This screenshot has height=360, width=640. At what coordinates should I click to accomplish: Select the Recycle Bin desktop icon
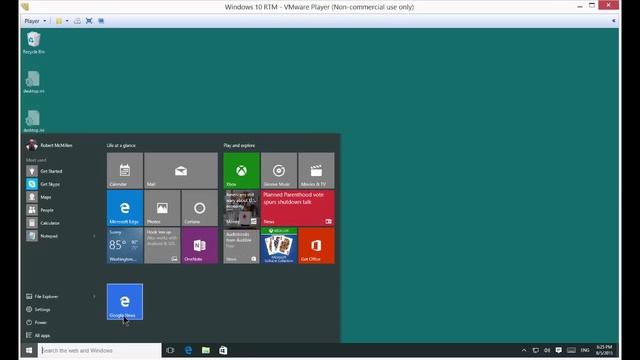pyautogui.click(x=33, y=43)
